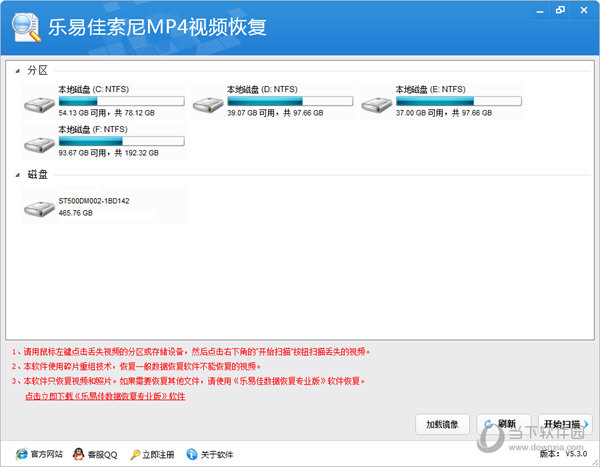Click the label 本地磁盘 (C: NTFS)
The width and height of the screenshot is (600, 467).
click(x=94, y=89)
